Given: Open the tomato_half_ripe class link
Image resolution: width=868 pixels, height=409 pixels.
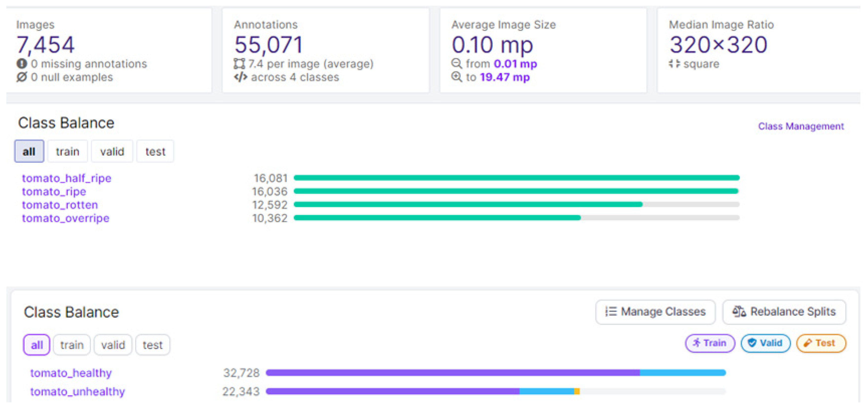Looking at the screenshot, I should 66,178.
